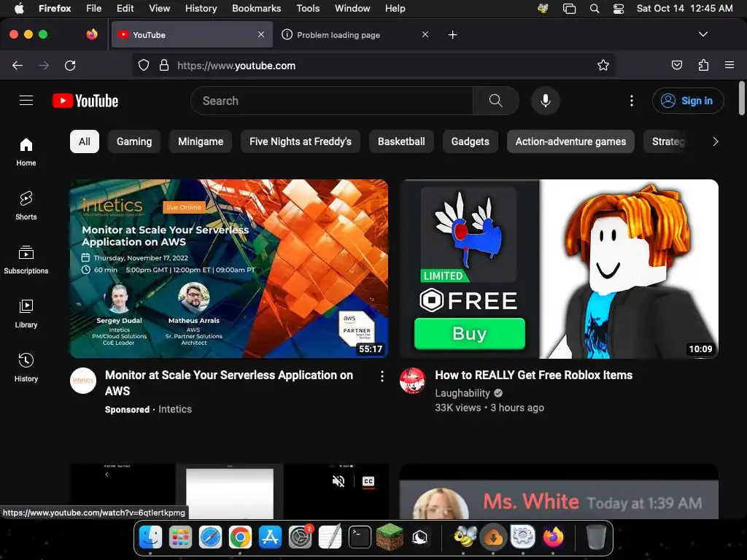Click Intetics channel avatar
Viewport: 747px width, 560px height.
[x=83, y=381]
